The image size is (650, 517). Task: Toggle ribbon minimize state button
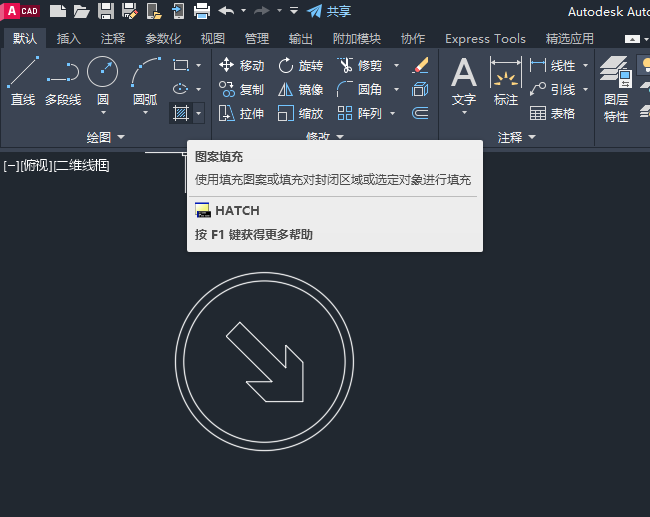[x=632, y=39]
